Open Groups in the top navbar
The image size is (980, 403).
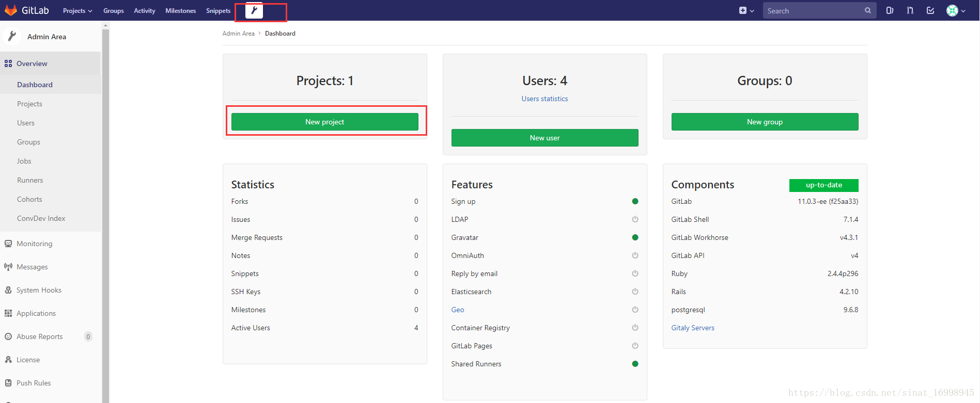[x=113, y=10]
